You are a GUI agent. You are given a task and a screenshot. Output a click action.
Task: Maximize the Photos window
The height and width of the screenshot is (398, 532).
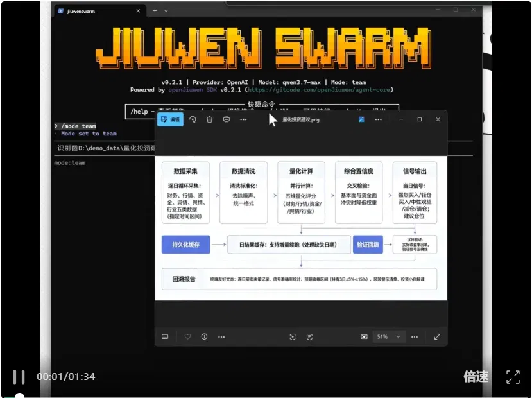point(420,119)
